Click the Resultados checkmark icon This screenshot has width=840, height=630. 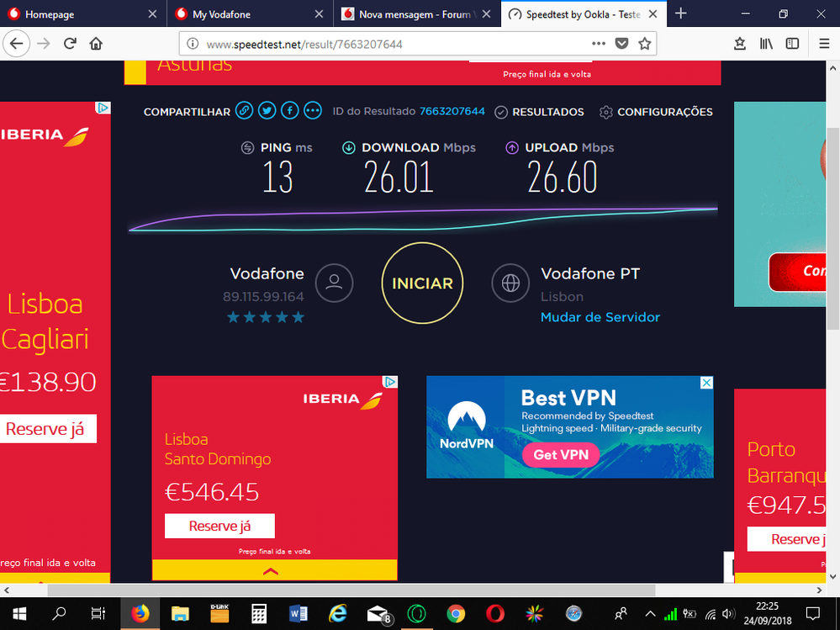point(501,112)
